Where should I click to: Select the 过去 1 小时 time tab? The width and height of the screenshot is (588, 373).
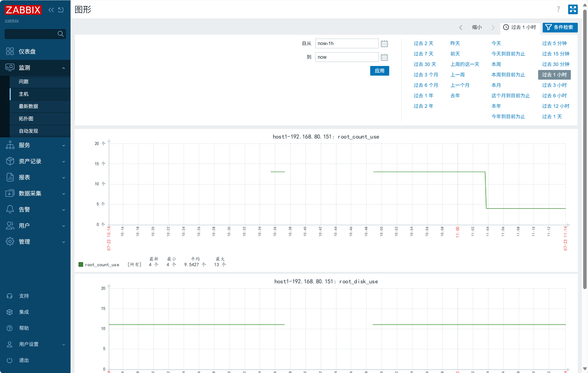click(520, 27)
